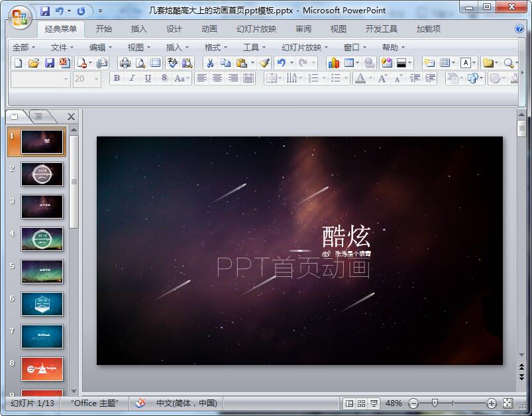Viewport: 532px width, 416px height.
Task: Select slide 4 thumbnail
Action: click(42, 239)
